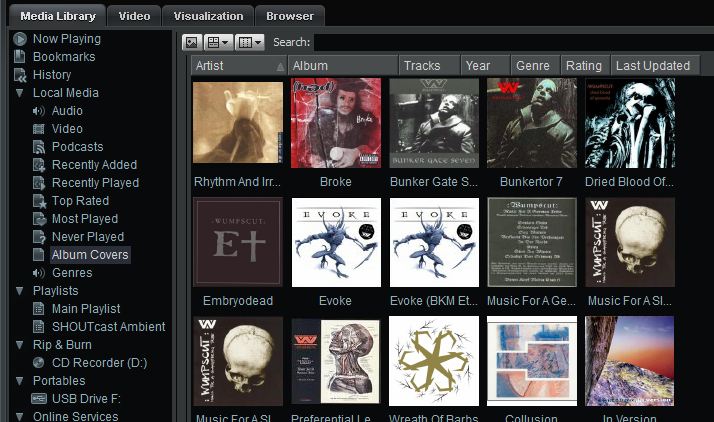Select the Album Covers view
The image size is (714, 422).
point(90,254)
